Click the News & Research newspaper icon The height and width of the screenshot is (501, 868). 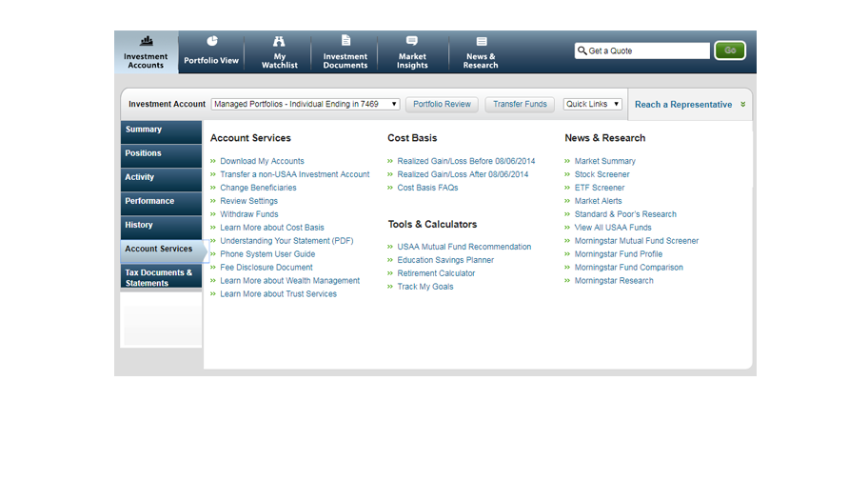(482, 42)
